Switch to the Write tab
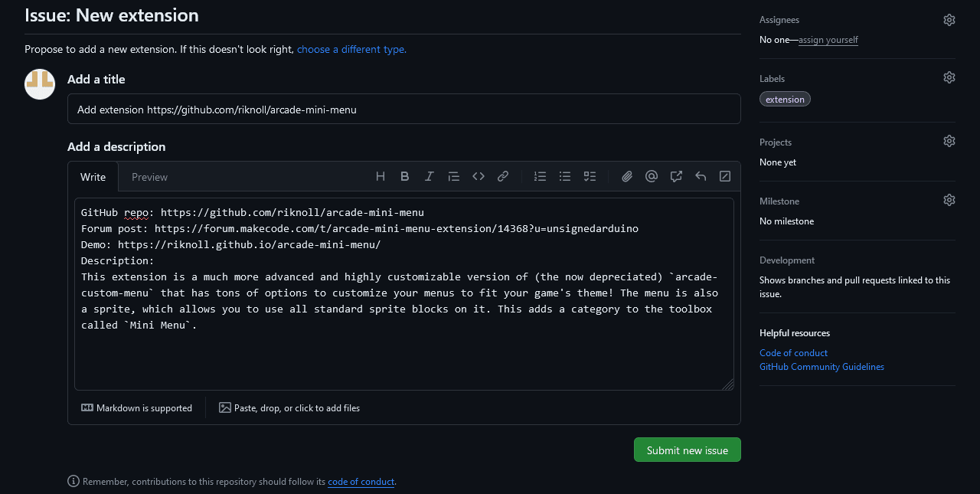The image size is (980, 494). click(93, 177)
